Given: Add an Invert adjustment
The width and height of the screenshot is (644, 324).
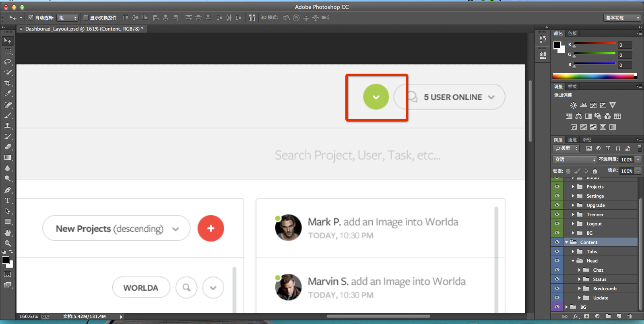Looking at the screenshot, I should (x=574, y=127).
